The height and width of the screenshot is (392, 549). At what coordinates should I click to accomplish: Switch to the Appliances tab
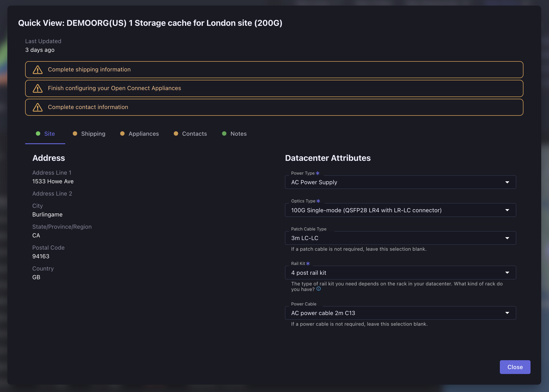(139, 134)
